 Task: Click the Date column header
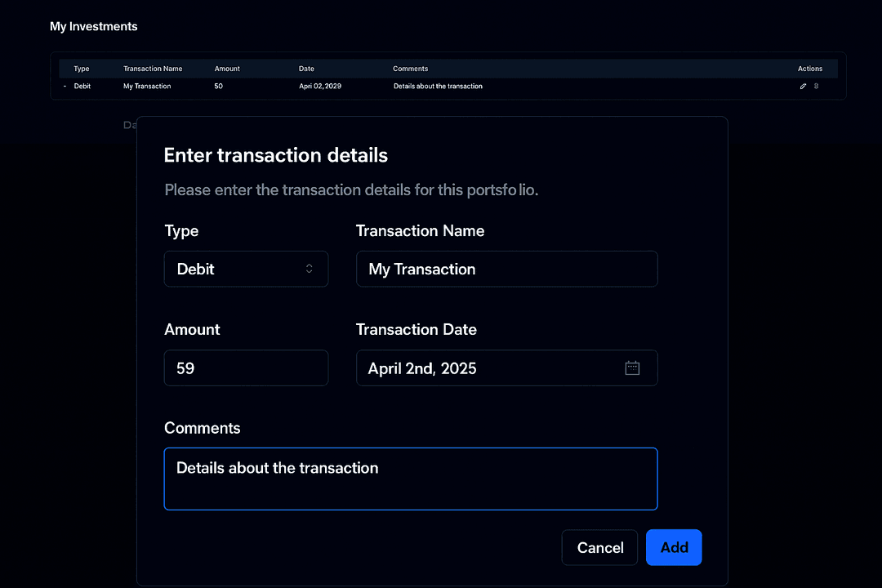tap(306, 69)
